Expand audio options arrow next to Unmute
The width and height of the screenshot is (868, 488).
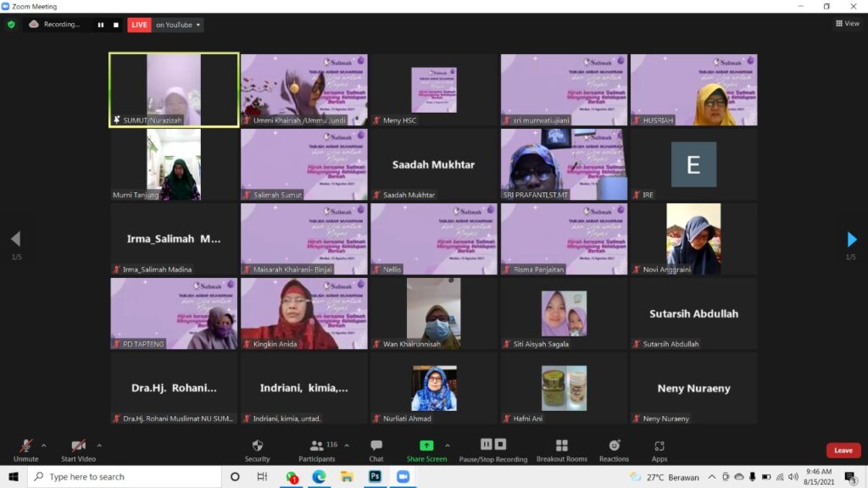44,445
